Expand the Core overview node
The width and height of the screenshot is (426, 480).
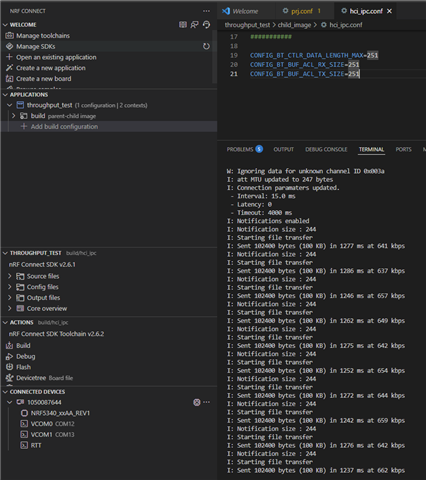tap(10, 308)
